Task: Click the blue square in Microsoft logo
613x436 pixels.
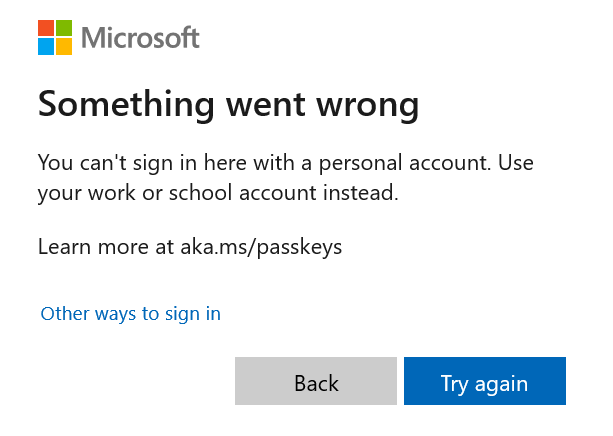Action: point(46,47)
